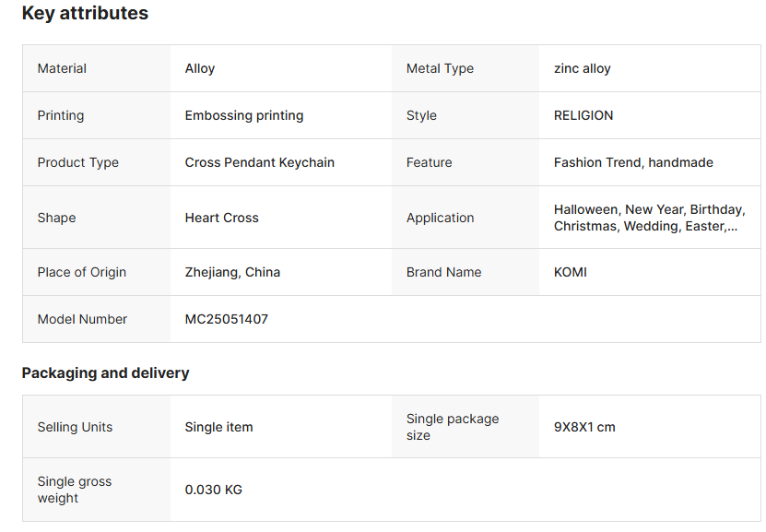Click the model number MC25051407

227,319
